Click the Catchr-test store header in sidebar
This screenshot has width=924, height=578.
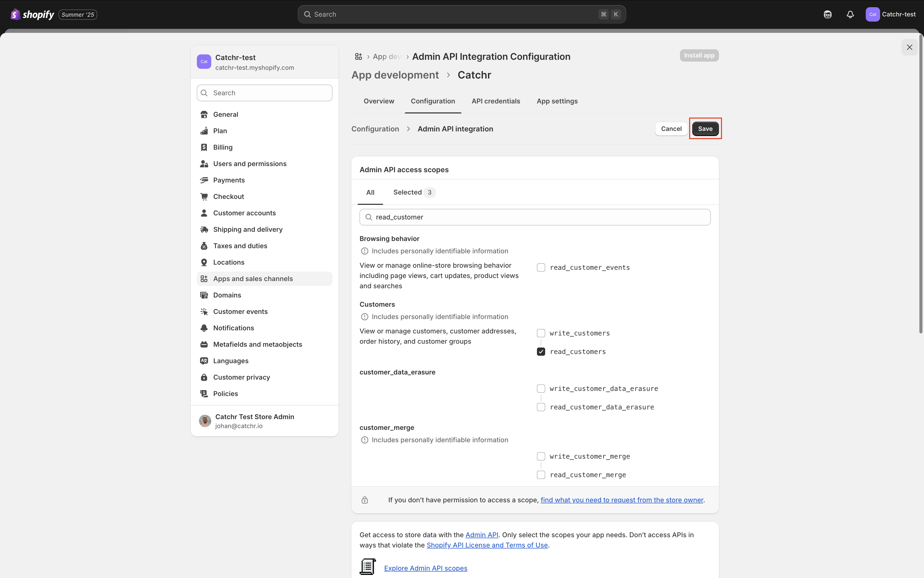[264, 62]
